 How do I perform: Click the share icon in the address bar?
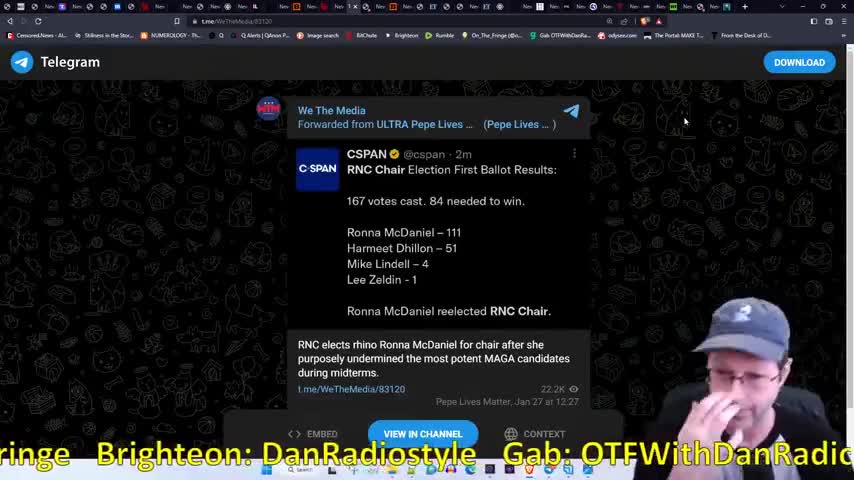click(624, 21)
